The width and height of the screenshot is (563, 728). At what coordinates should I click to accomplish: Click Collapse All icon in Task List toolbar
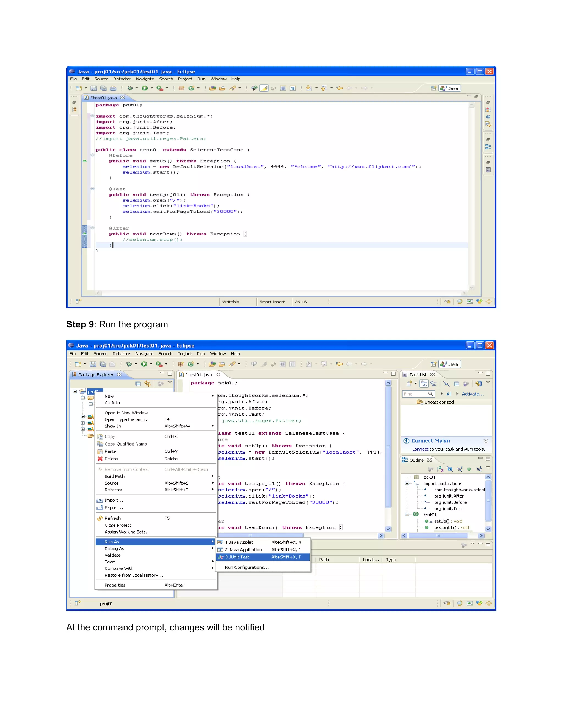point(456,384)
